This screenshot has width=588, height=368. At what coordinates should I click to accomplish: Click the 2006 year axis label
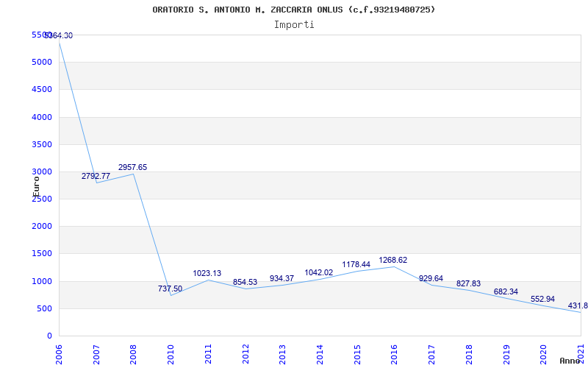pos(59,354)
